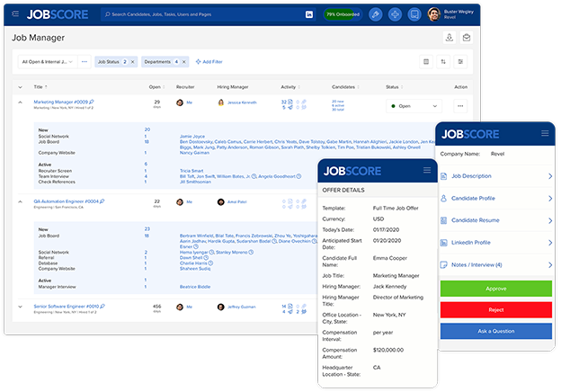561x392 pixels.
Task: Open hamburger menu in Offer Details panel
Action: [427, 170]
